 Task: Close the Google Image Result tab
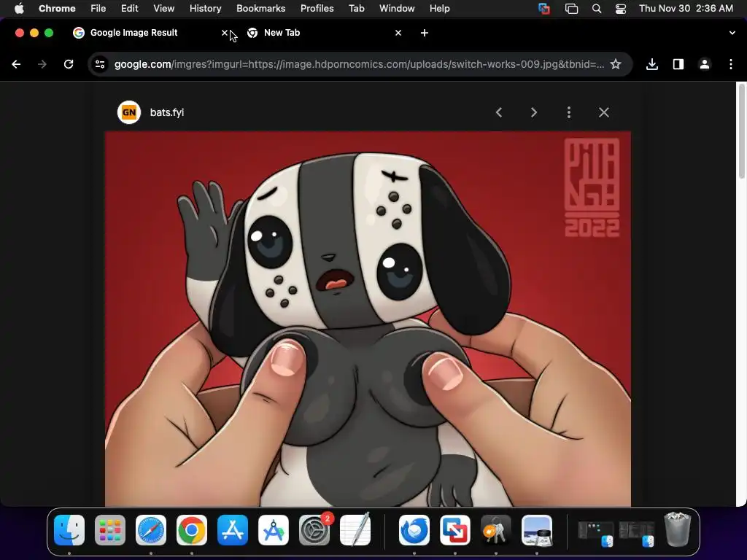(225, 33)
